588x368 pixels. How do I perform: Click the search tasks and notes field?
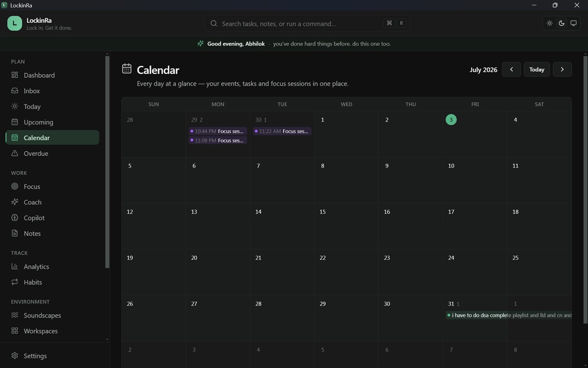click(x=307, y=23)
